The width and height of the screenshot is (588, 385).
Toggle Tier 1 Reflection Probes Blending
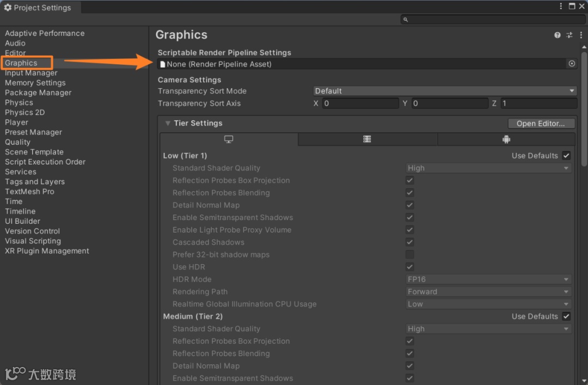pyautogui.click(x=409, y=193)
